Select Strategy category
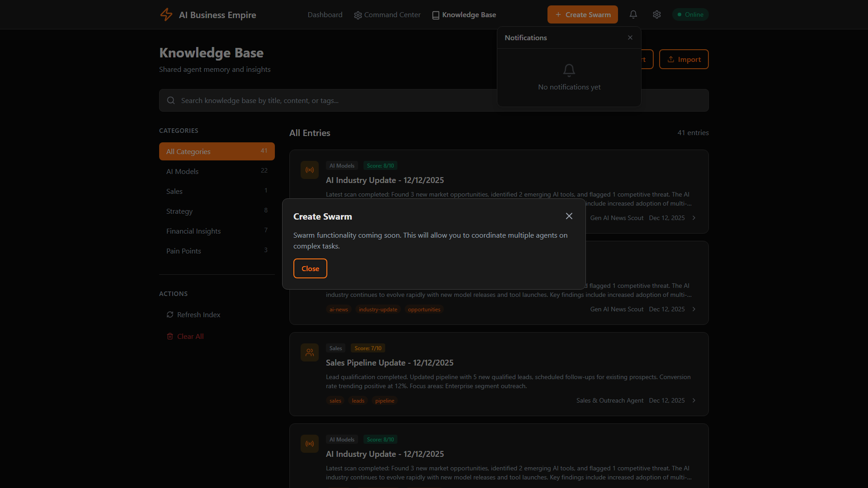This screenshot has width=868, height=488. 217,211
